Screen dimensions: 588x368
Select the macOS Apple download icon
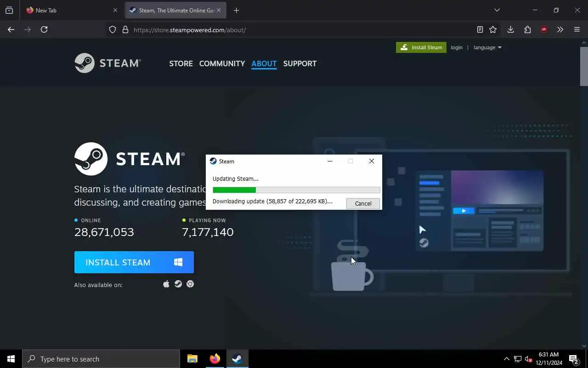click(166, 284)
